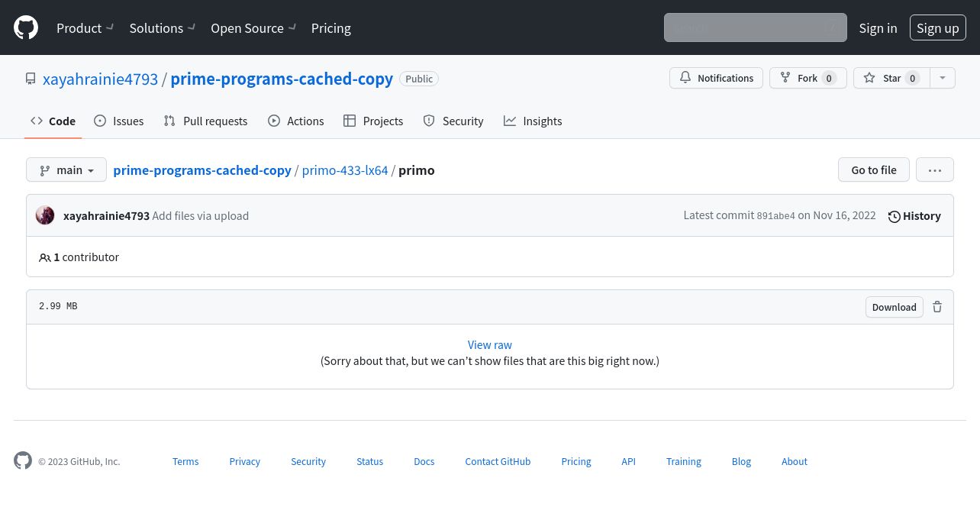Click the 2.99 MB file size text
The image size is (980, 507).
coord(58,306)
